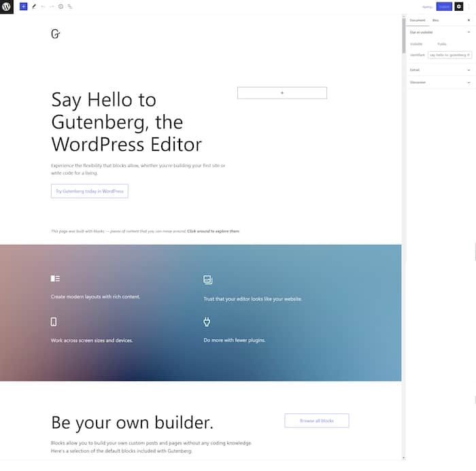Select the Be your own builder heading

coord(133,423)
